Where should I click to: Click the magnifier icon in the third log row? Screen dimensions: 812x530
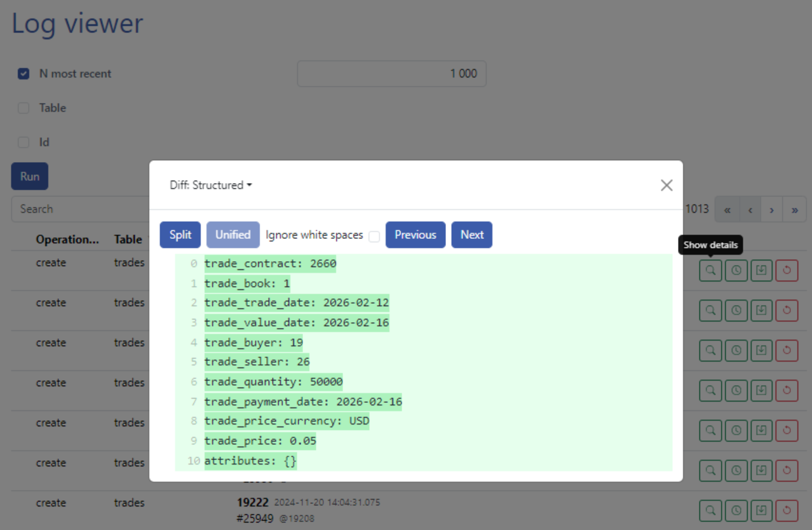(x=710, y=350)
